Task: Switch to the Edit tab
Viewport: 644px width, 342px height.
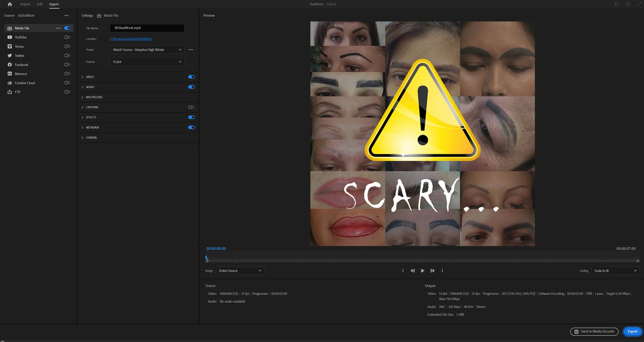Action: click(x=40, y=4)
